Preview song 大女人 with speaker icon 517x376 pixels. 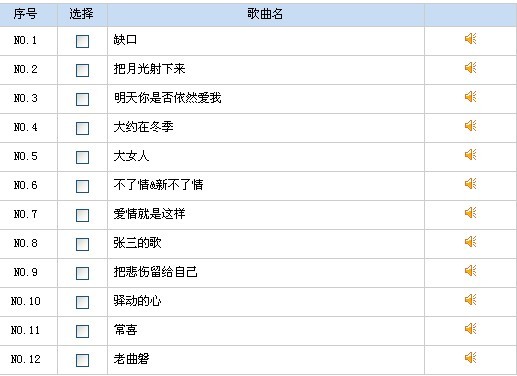pos(470,155)
